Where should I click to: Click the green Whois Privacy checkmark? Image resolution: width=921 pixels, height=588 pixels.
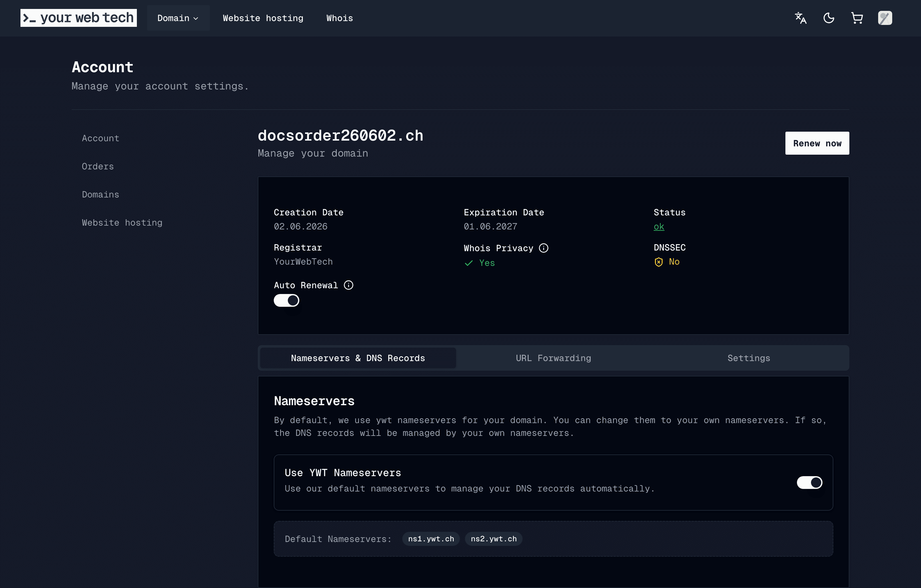point(468,263)
